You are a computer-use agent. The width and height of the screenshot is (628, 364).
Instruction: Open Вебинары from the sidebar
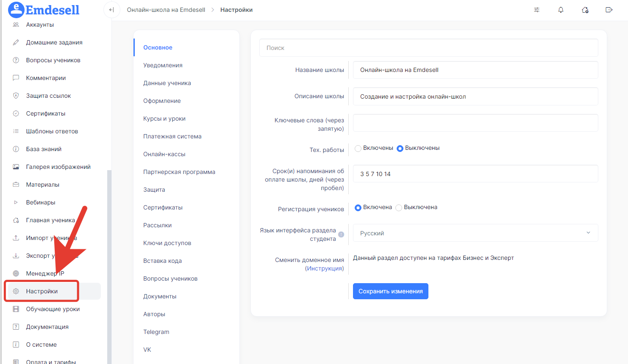(41, 202)
